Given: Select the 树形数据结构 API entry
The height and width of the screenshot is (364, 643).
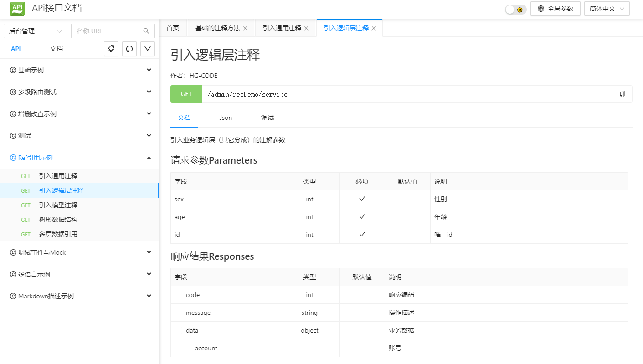Looking at the screenshot, I should (58, 220).
